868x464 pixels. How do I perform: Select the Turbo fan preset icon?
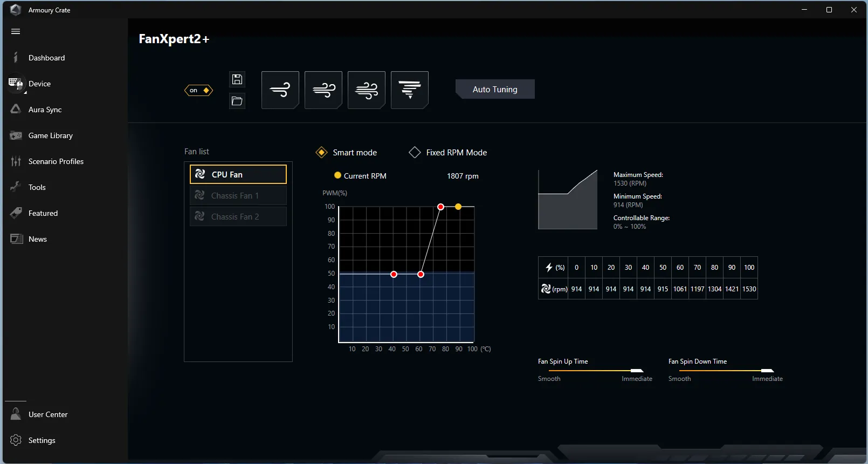(x=366, y=90)
